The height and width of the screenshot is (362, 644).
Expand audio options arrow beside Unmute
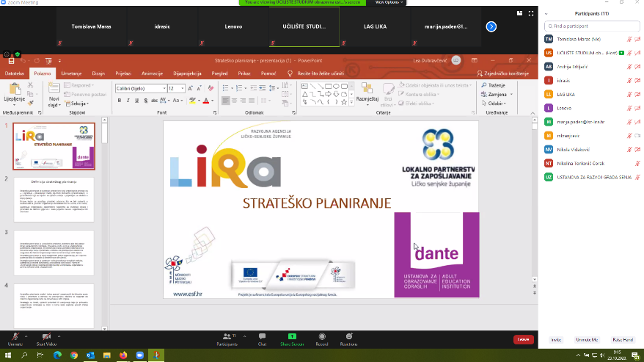pyautogui.click(x=28, y=333)
